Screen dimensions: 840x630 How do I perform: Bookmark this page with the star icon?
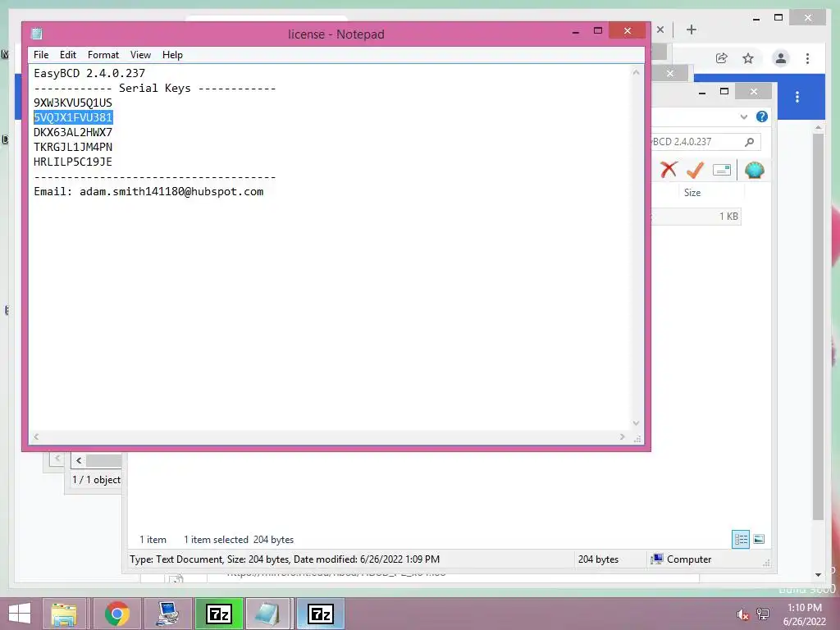pos(748,58)
